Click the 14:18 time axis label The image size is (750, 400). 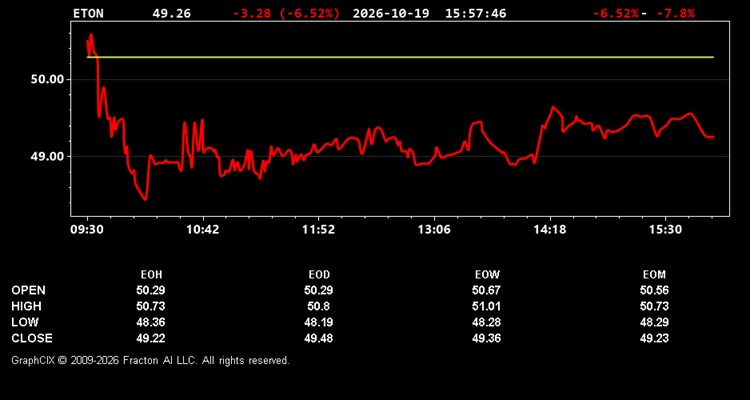point(550,230)
